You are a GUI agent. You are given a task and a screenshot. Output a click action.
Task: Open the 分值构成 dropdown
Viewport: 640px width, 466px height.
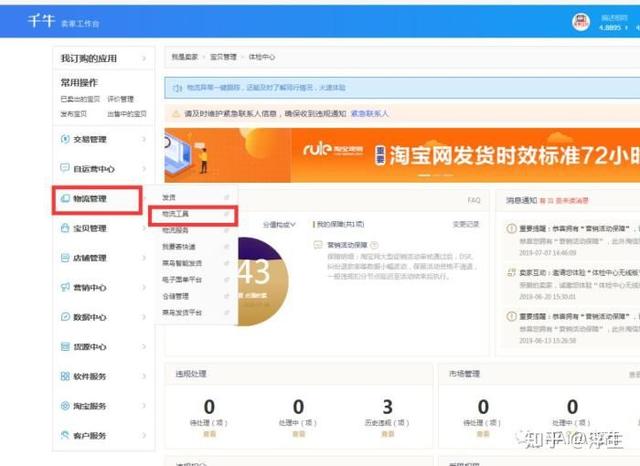(x=279, y=224)
